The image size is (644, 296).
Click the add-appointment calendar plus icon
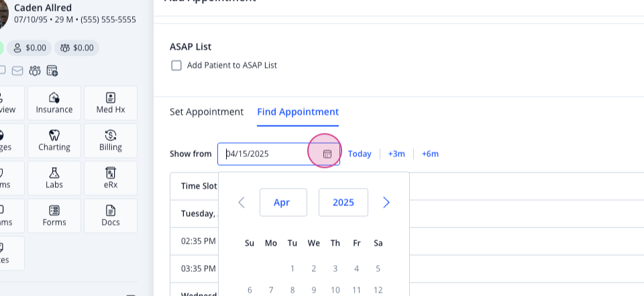point(52,70)
